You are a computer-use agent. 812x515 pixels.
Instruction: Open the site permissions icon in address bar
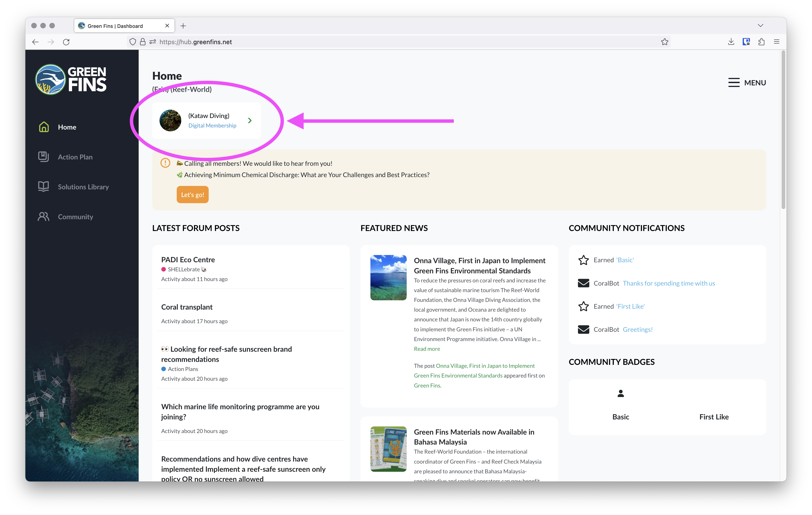point(153,42)
